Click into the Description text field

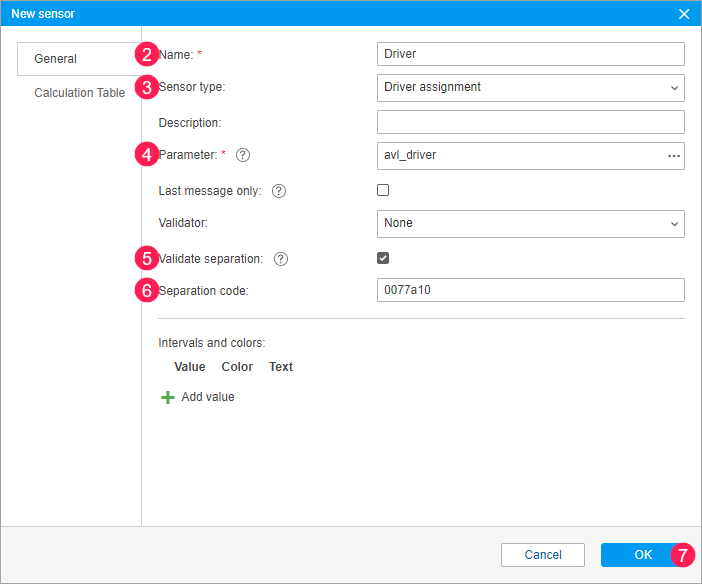[530, 122]
